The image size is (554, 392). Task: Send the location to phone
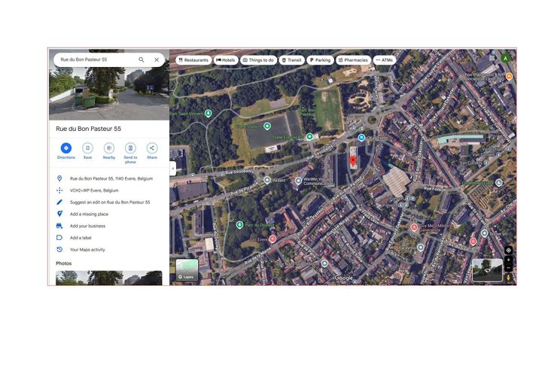[x=130, y=148]
